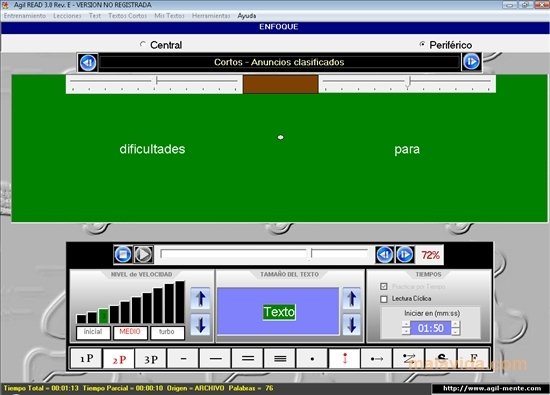Select the 1P one-word mode button

[86, 358]
